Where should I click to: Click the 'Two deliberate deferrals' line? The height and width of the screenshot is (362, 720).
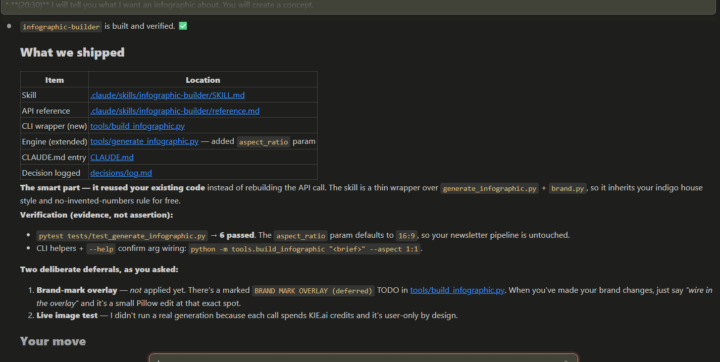99,269
